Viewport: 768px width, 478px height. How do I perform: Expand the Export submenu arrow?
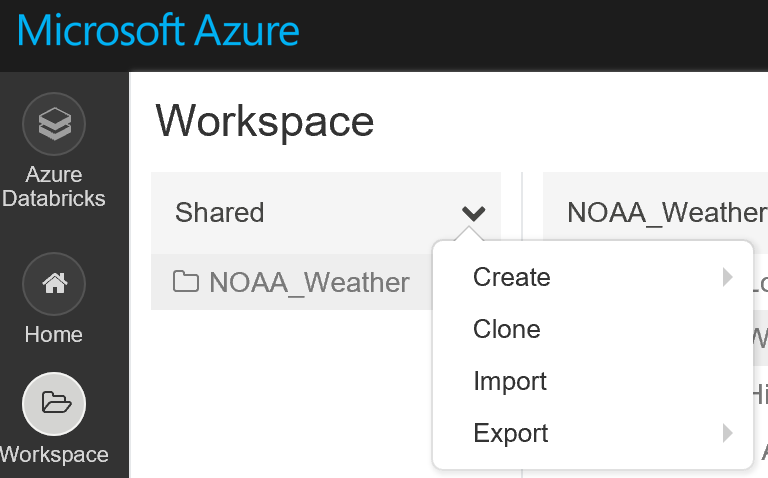tap(728, 433)
